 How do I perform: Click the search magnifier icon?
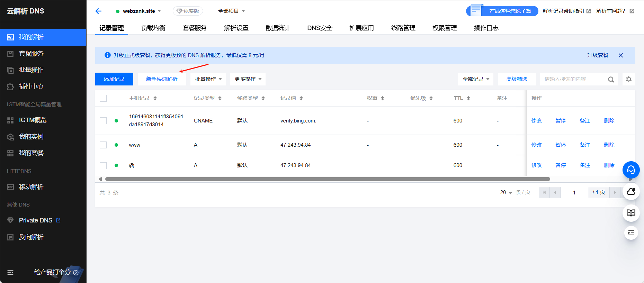[611, 80]
